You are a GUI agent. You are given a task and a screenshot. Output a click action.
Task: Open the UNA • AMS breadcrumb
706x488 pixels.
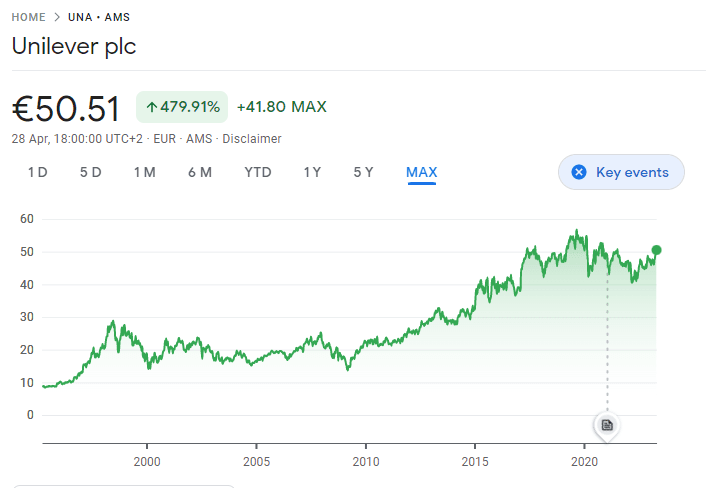[x=98, y=18]
